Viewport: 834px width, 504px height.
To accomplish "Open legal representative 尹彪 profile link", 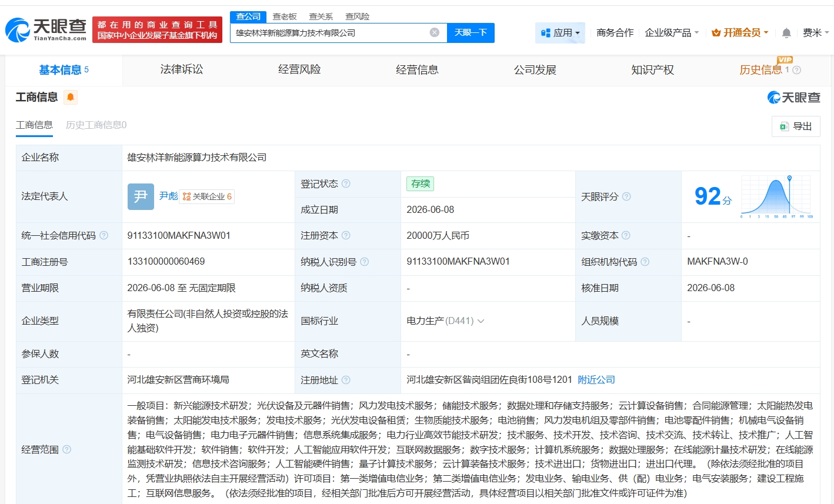I will click(x=168, y=196).
